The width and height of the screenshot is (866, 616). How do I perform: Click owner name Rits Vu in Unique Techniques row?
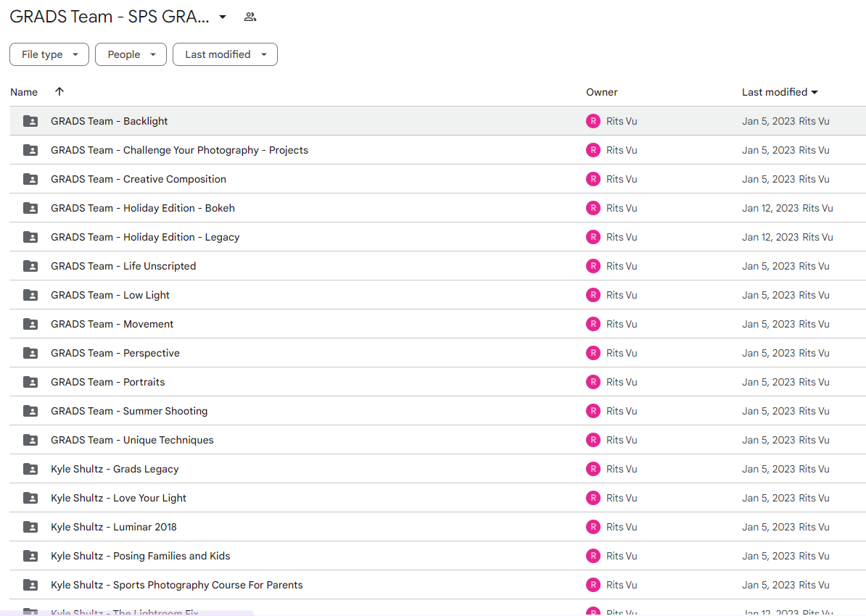(x=622, y=440)
